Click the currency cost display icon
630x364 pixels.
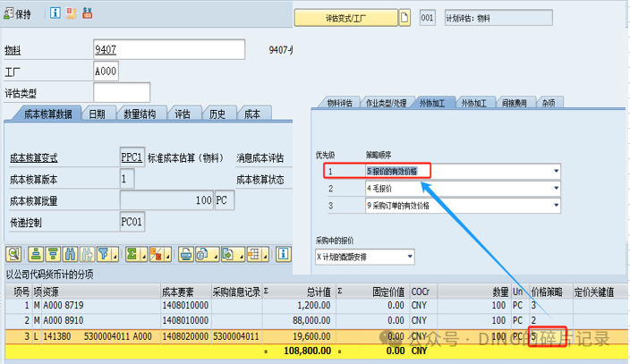pyautogui.click(x=87, y=13)
